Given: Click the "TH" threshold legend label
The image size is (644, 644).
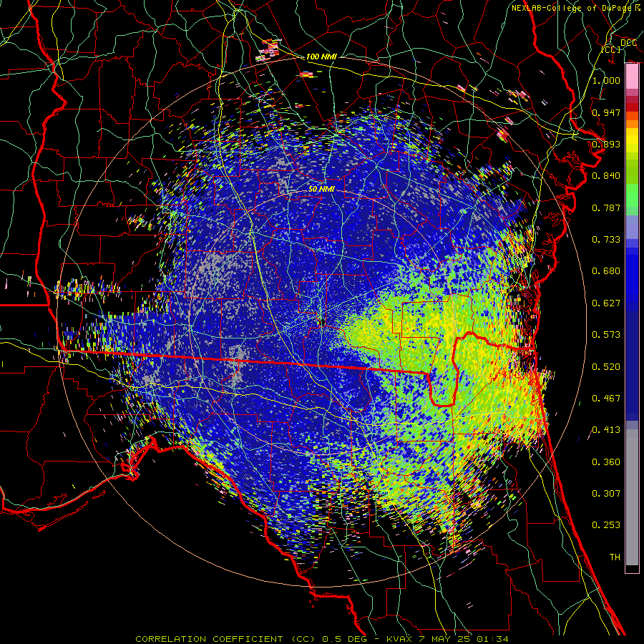Looking at the screenshot, I should pyautogui.click(x=615, y=557).
